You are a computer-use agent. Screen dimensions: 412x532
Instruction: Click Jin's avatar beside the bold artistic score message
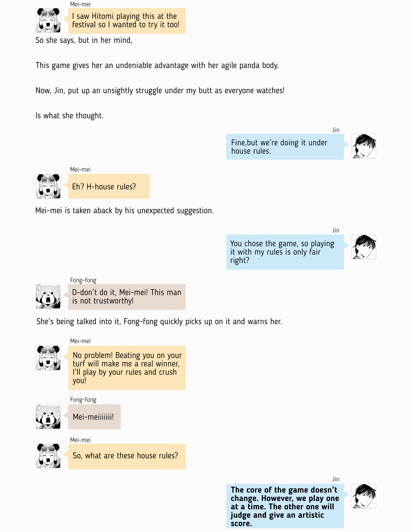[364, 496]
